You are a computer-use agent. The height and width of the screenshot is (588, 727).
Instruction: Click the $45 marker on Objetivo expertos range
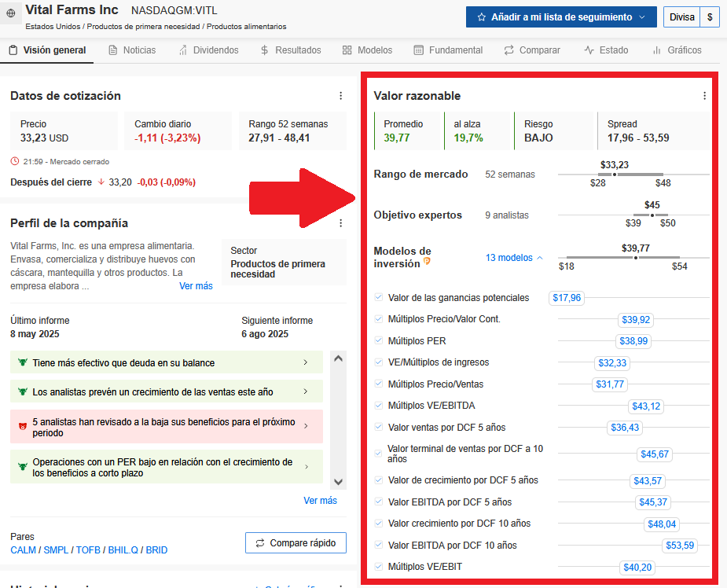coord(652,215)
